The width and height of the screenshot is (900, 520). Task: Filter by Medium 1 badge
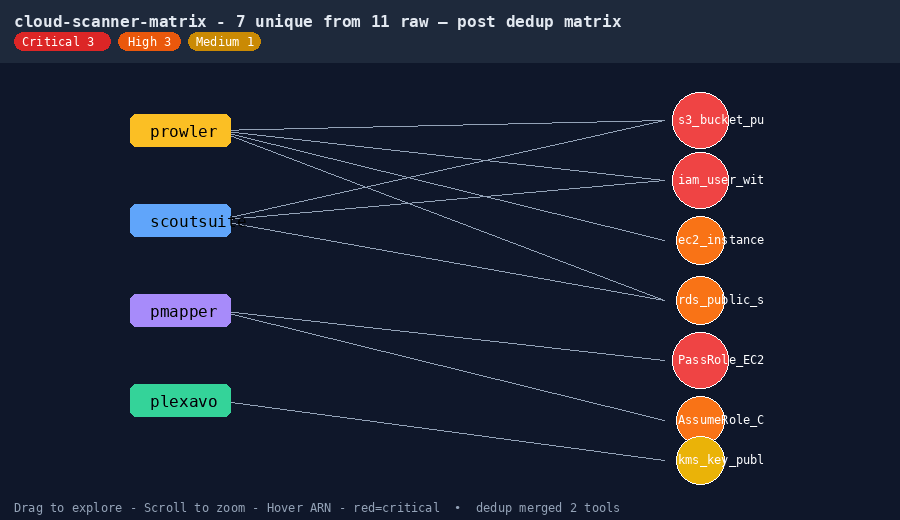224,42
